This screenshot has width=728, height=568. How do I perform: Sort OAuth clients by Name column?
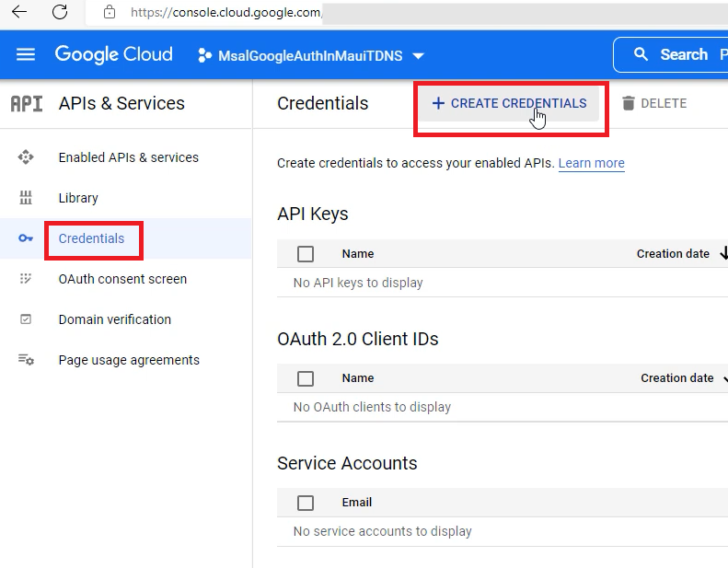coord(358,378)
